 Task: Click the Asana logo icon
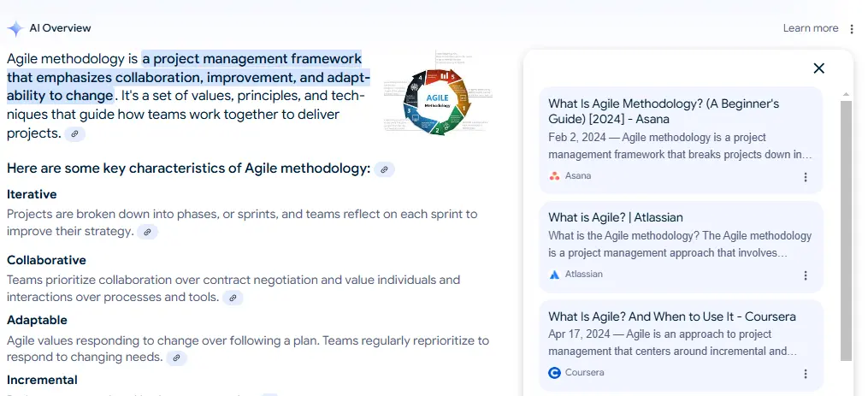coord(555,176)
